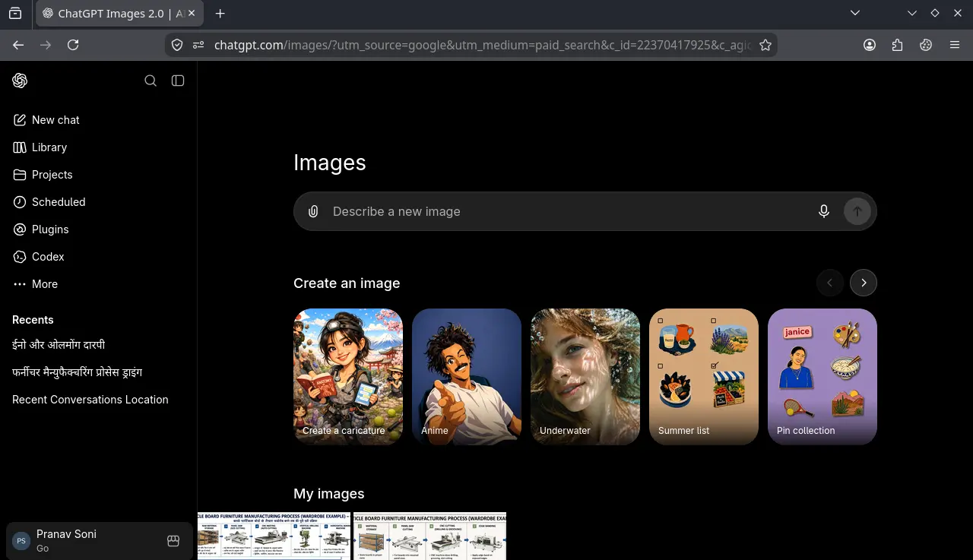Screen dimensions: 973x560
Task: Choose the "Create a caricature" style card
Action: [x=348, y=377]
